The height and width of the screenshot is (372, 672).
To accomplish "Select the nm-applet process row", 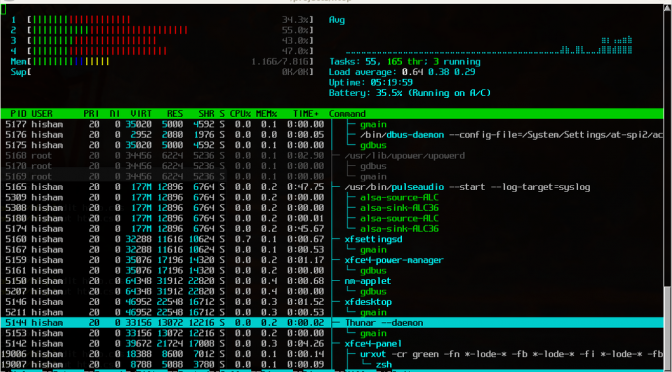I will tap(332, 281).
